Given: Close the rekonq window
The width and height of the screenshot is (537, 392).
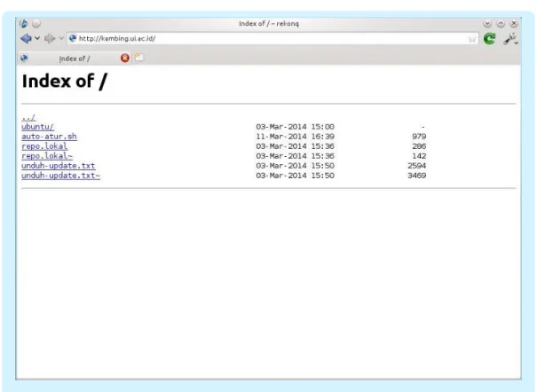Looking at the screenshot, I should click(x=514, y=24).
